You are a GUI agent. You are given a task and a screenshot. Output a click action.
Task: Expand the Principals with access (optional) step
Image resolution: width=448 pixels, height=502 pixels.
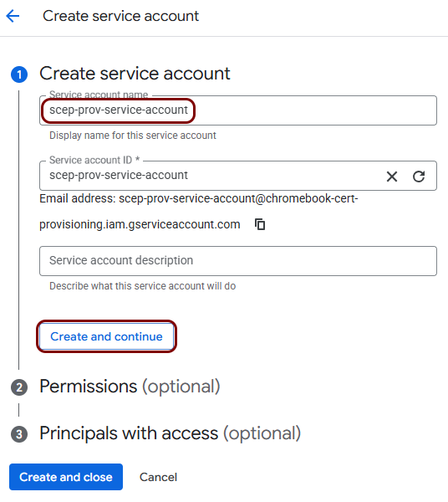(171, 433)
